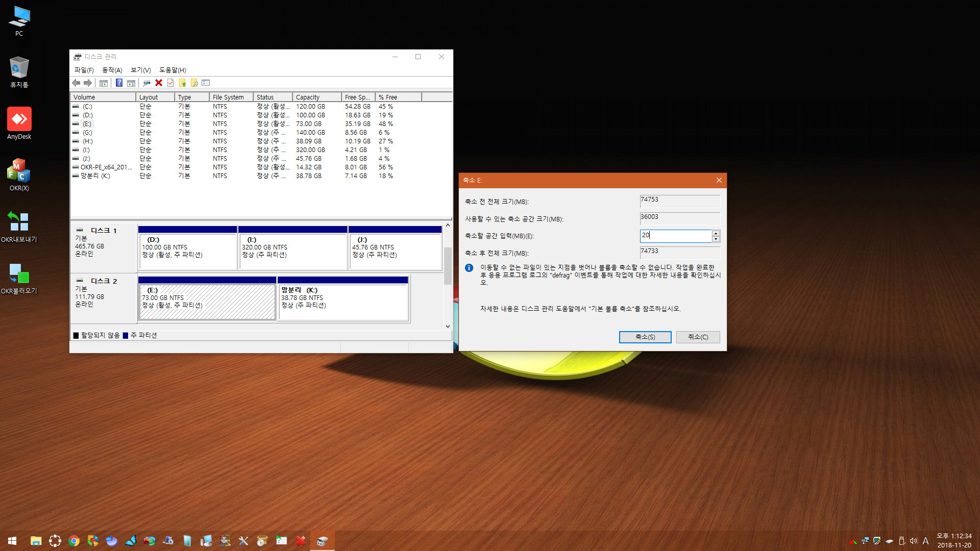This screenshot has height=551, width=980.
Task: Select the (G:) volume row
Action: pyautogui.click(x=261, y=133)
